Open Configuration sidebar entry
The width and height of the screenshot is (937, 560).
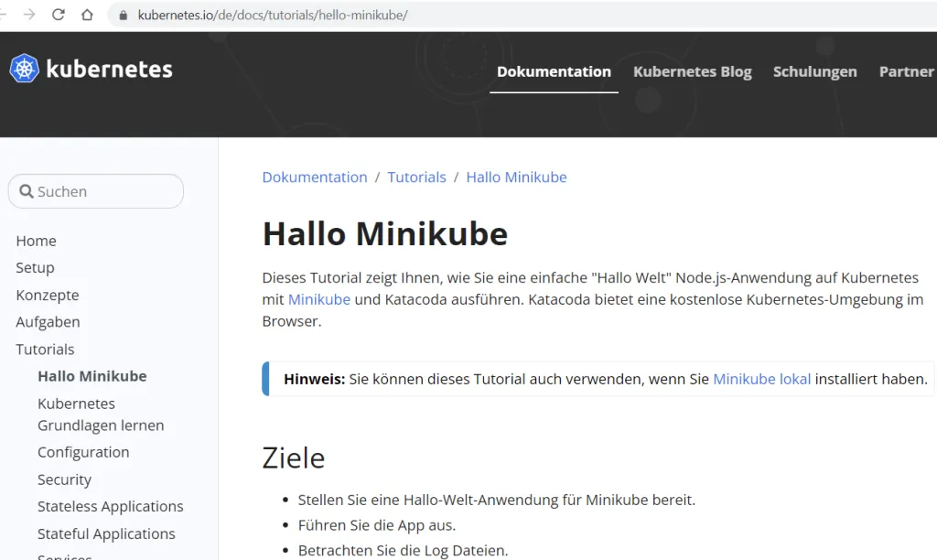pos(83,452)
